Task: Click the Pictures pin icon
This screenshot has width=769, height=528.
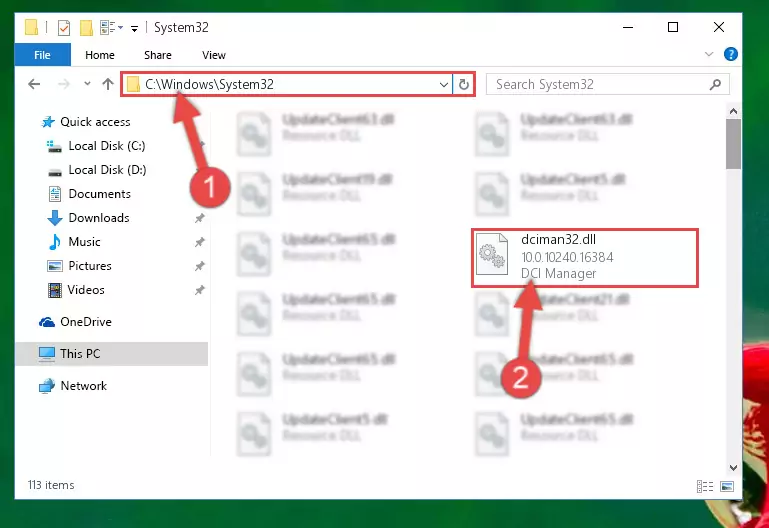Action: (200, 266)
